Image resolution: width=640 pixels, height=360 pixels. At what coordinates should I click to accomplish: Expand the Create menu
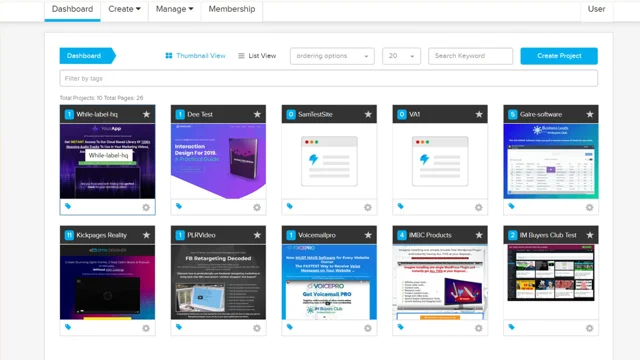[124, 9]
